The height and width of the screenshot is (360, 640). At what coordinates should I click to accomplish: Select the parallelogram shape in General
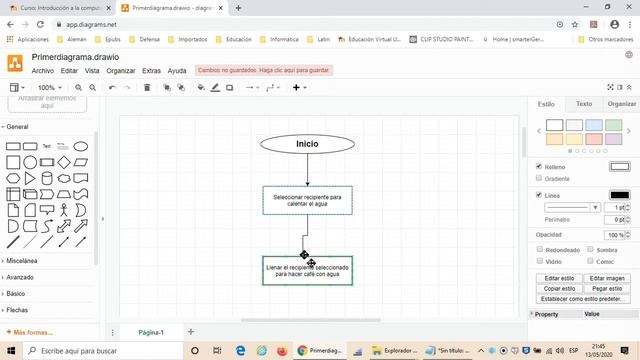click(x=81, y=162)
